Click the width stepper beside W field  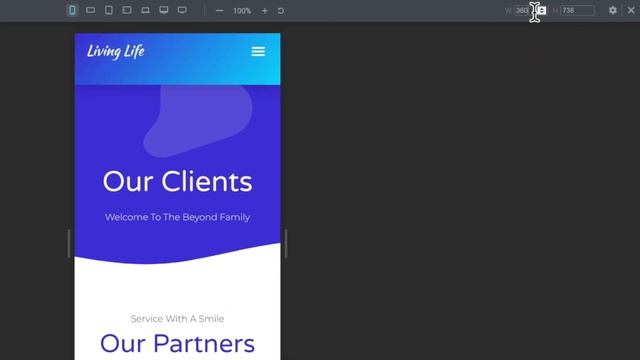point(542,10)
